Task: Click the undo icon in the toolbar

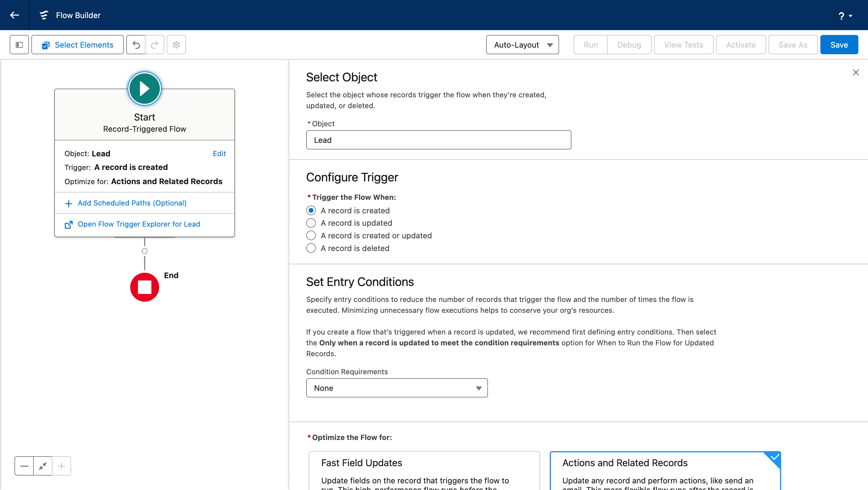Action: tap(136, 45)
